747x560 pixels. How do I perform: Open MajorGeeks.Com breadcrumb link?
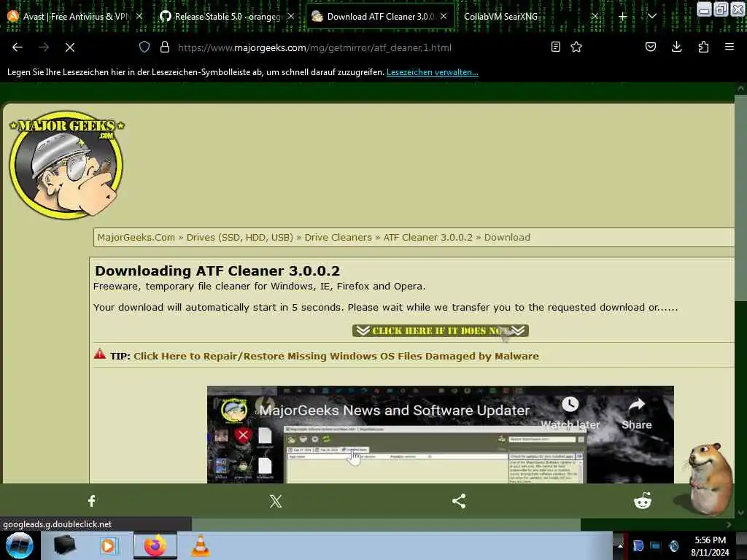click(x=136, y=237)
